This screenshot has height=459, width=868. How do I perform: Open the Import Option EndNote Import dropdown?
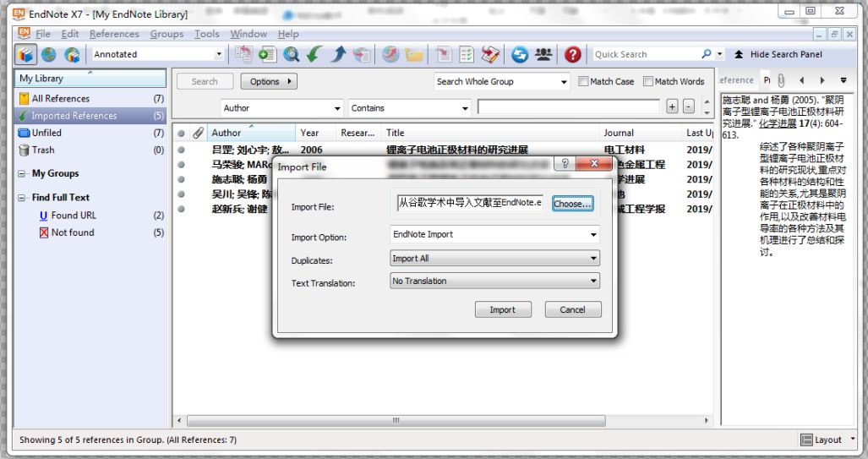pos(593,235)
